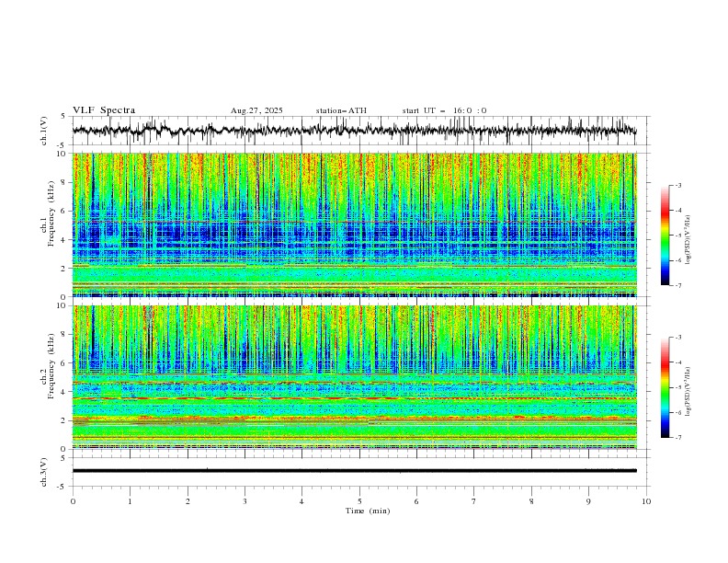Click time axis tick label "7"

pos(474,501)
